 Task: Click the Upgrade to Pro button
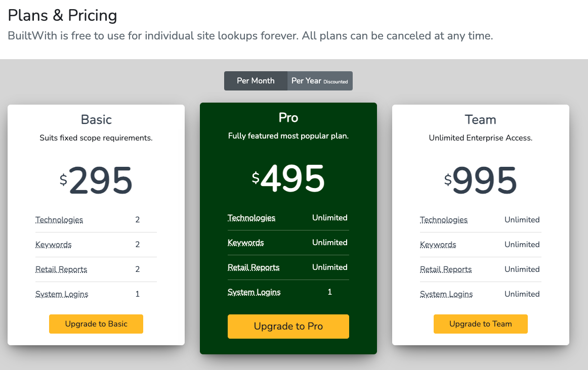point(288,327)
